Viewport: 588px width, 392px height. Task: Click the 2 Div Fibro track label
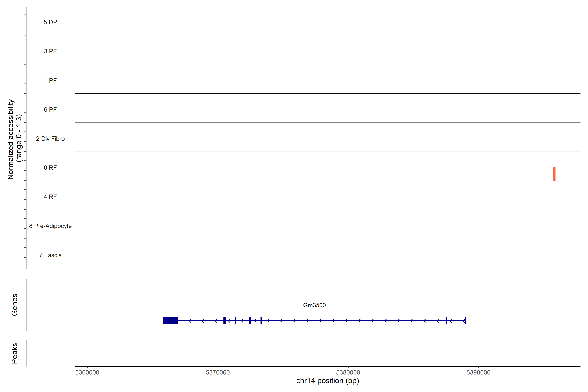pyautogui.click(x=50, y=139)
